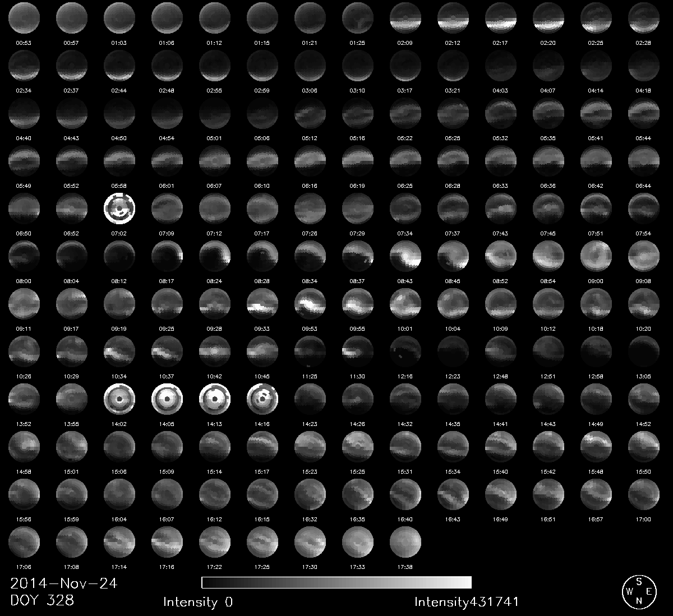Open the 14:16 broken ring thumbnail
Image resolution: width=673 pixels, height=616 pixels.
[x=262, y=397]
